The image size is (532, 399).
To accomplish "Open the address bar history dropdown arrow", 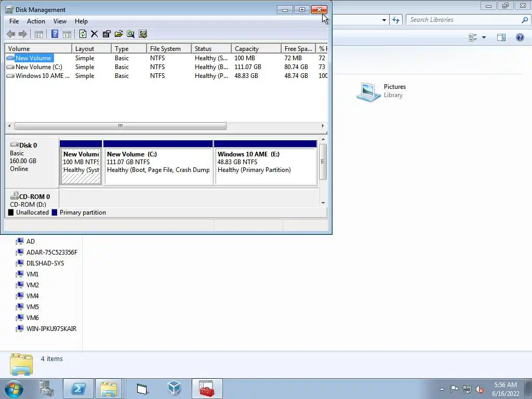I will click(x=384, y=20).
